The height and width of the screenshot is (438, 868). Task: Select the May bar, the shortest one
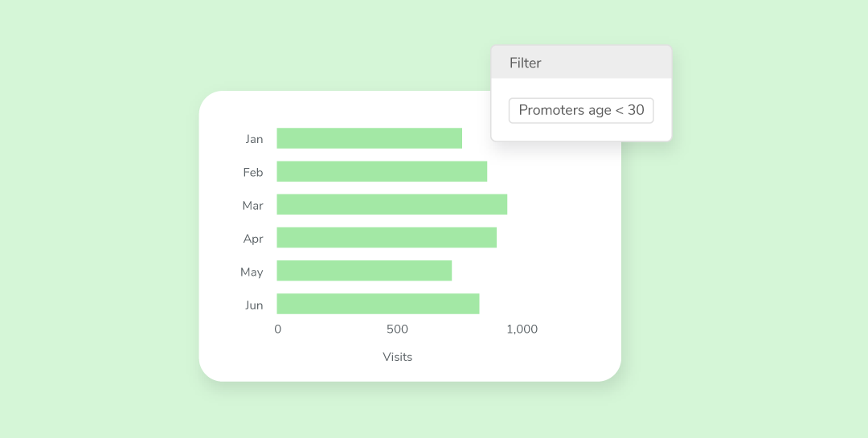click(364, 271)
